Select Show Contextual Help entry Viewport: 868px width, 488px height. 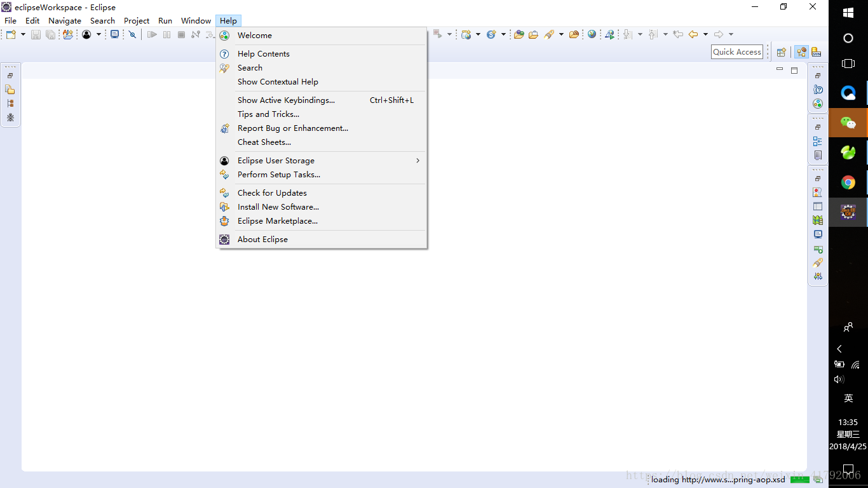322,82
